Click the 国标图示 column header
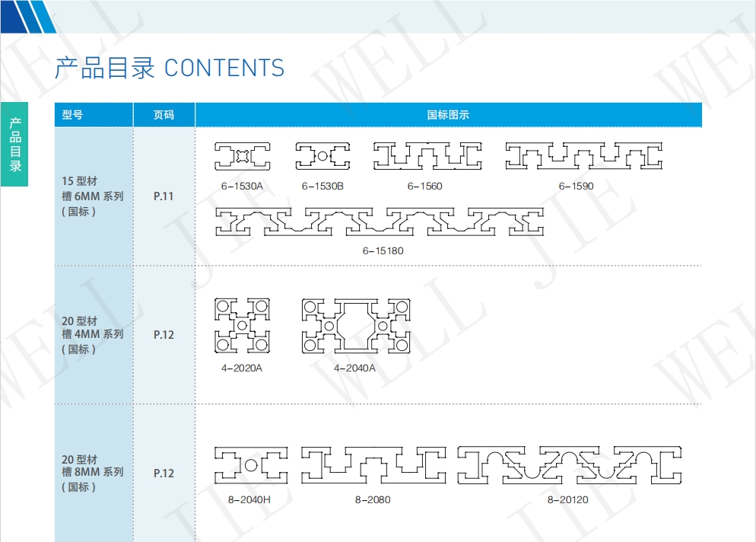The height and width of the screenshot is (542, 756). (449, 114)
